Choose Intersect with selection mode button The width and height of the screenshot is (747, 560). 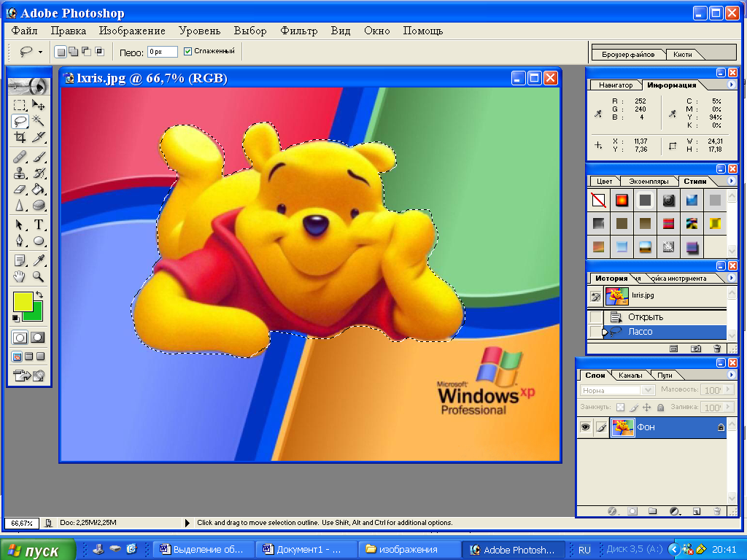[99, 52]
